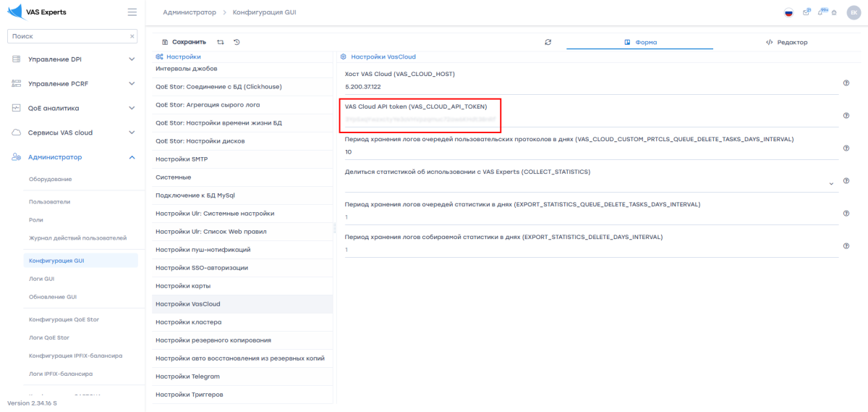Collapse sidebar with the hamburger icon
The image size is (868, 412).
click(132, 12)
